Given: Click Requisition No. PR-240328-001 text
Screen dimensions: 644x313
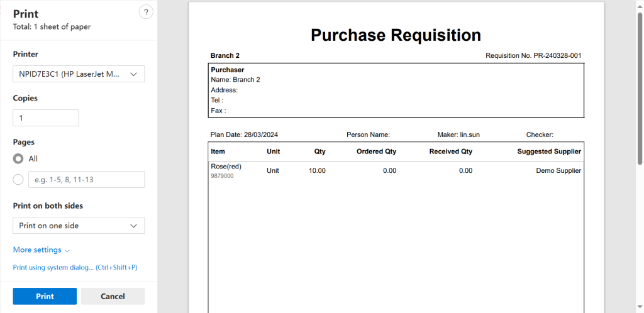Looking at the screenshot, I should click(533, 55).
